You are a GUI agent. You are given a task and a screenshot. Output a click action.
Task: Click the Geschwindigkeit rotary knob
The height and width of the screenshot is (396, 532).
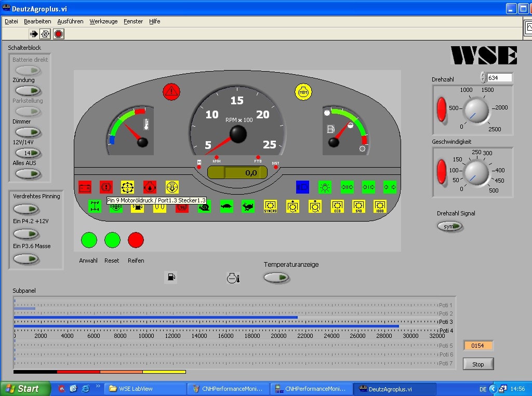(x=476, y=173)
